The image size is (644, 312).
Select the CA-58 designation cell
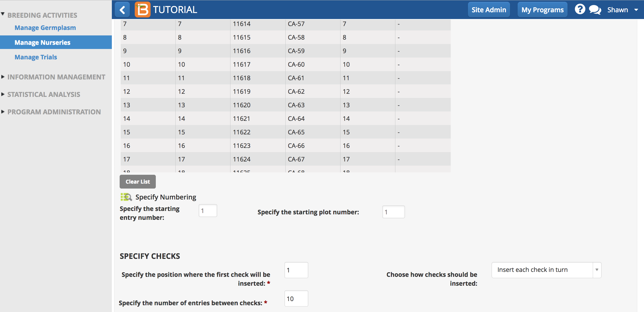point(313,37)
